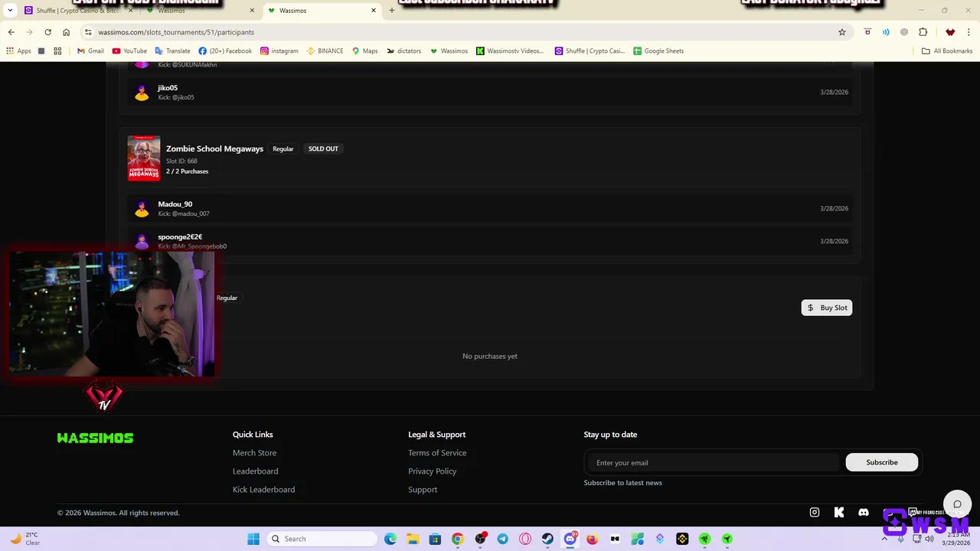980x551 pixels.
Task: Open the Kick footer icon
Action: [839, 513]
